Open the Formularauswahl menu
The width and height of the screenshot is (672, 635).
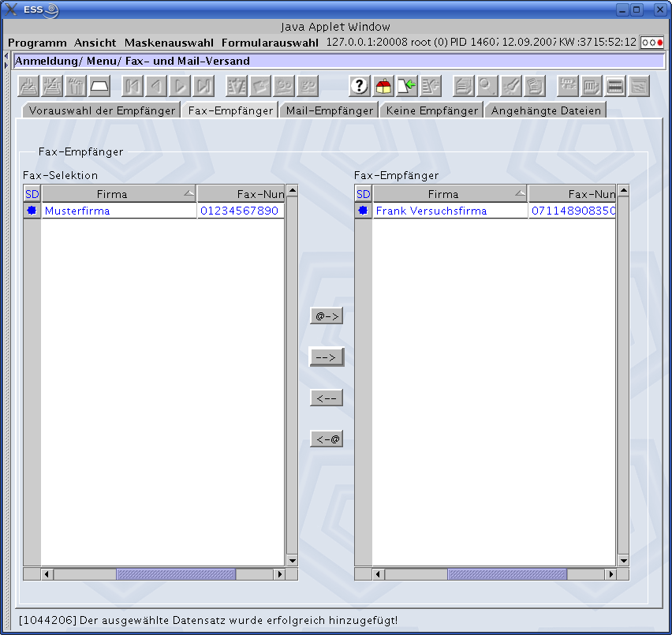click(x=270, y=43)
